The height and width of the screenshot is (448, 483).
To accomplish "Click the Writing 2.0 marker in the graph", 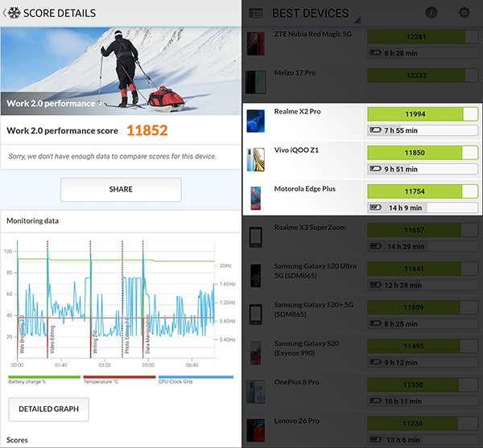I will (95, 342).
